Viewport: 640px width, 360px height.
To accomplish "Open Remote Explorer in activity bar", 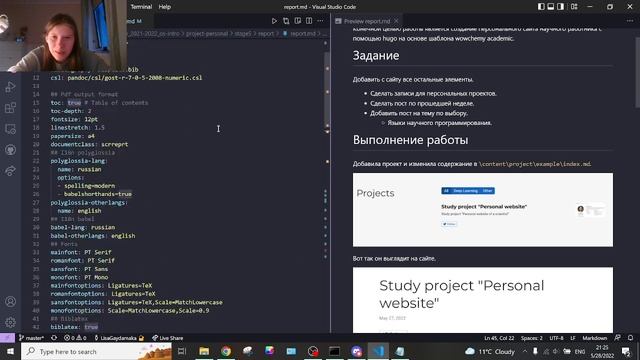I will click(10, 129).
